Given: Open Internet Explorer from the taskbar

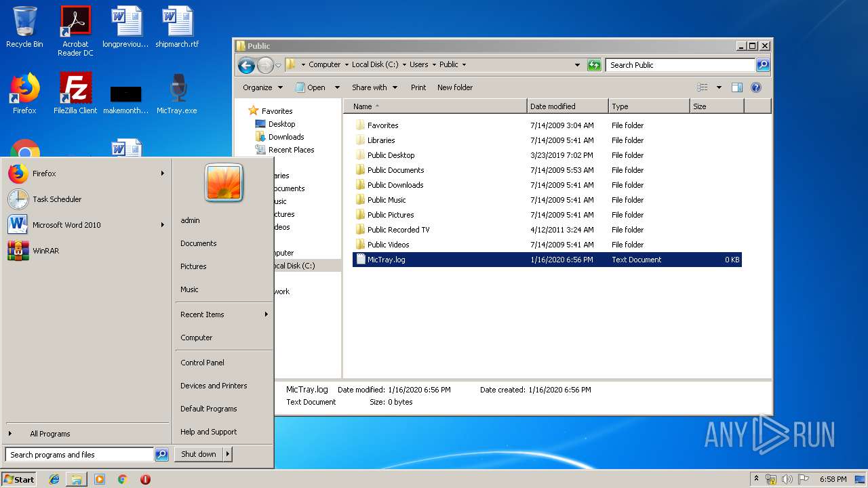Looking at the screenshot, I should (54, 479).
